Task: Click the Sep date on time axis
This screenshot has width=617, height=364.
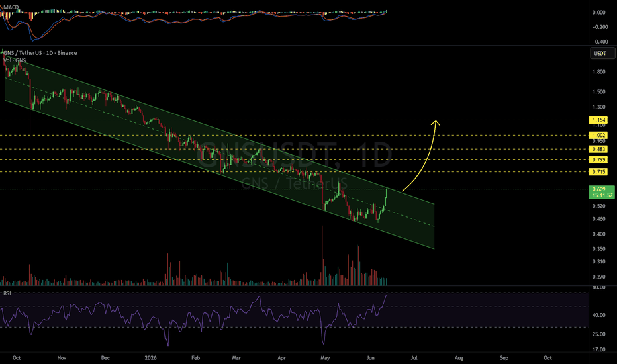Action: point(504,357)
